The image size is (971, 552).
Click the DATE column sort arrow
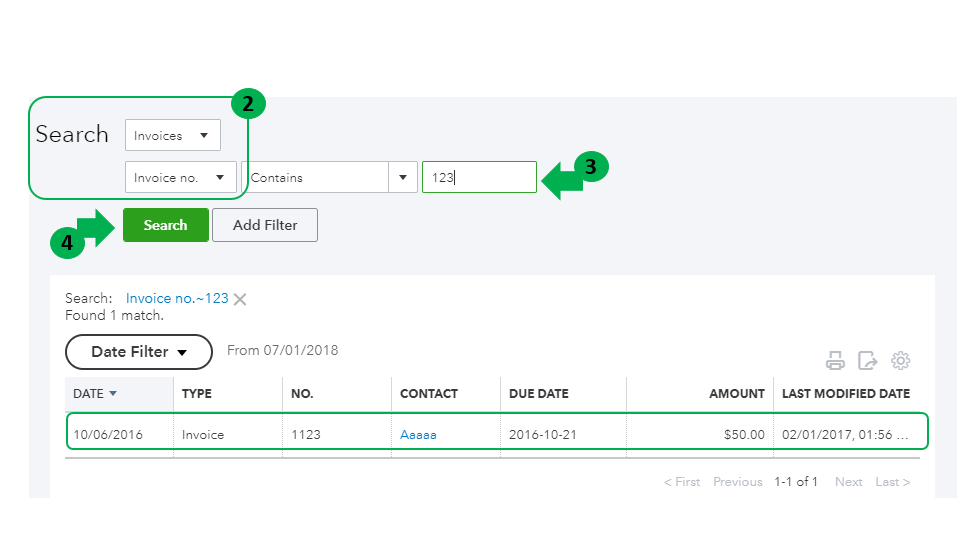113,394
